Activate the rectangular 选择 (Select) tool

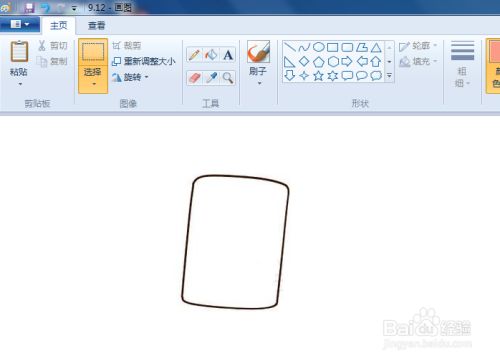point(93,52)
